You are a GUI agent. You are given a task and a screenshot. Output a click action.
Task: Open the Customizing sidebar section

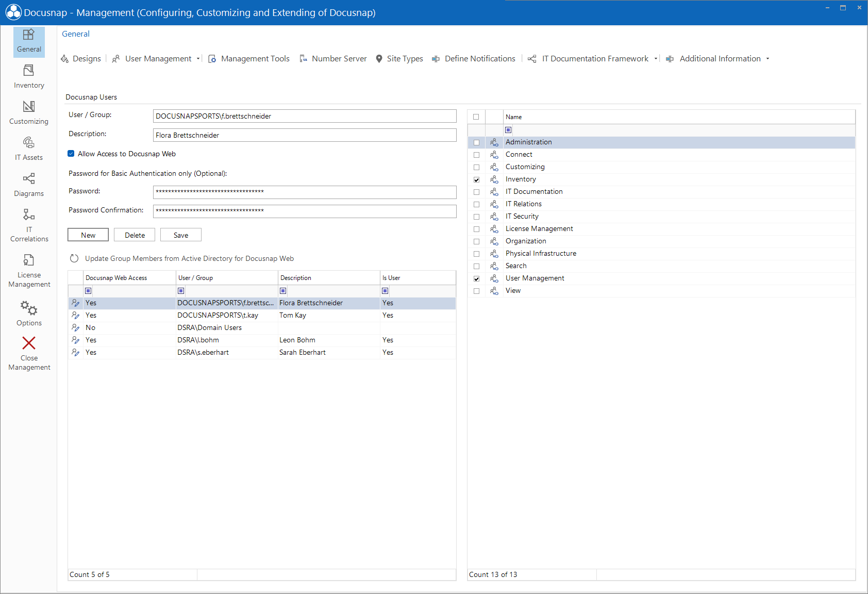click(29, 113)
